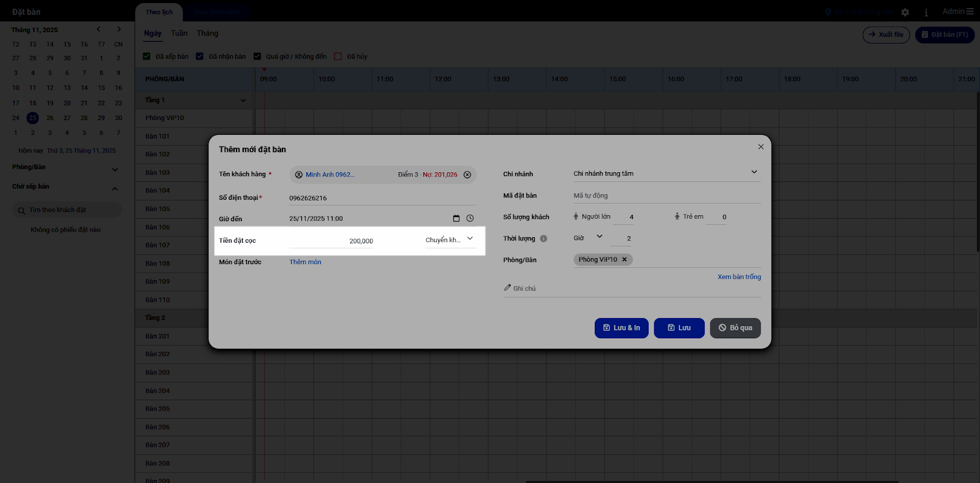Go to next month in calendar

(119, 29)
